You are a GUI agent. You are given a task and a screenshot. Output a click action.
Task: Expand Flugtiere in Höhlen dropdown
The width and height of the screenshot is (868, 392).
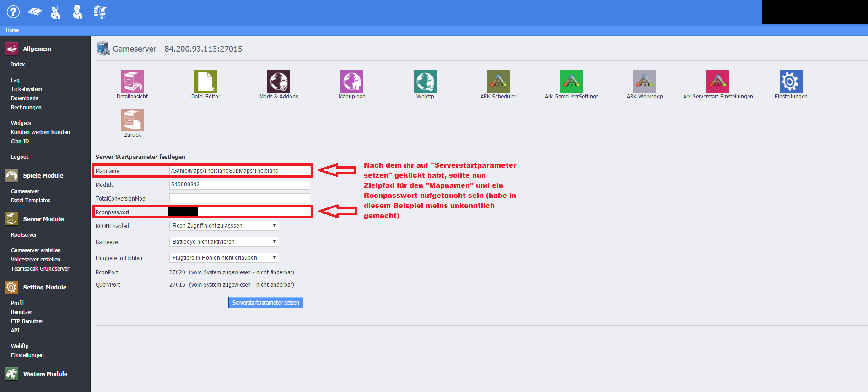(224, 258)
